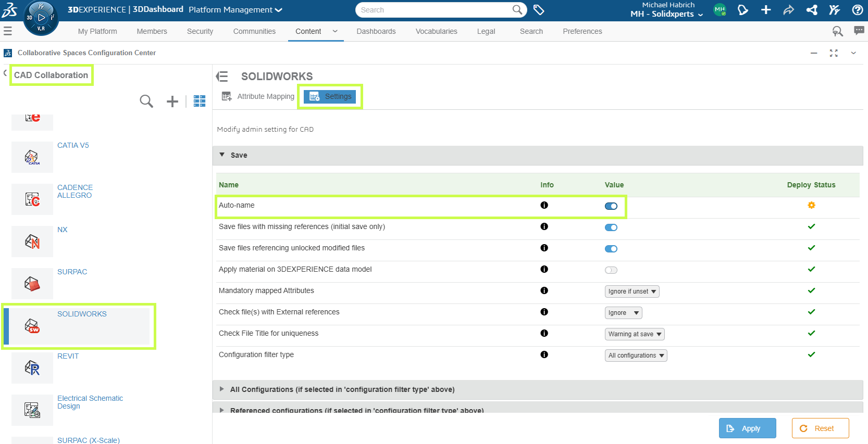
Task: Open the Configuration filter type dropdown
Action: click(636, 356)
